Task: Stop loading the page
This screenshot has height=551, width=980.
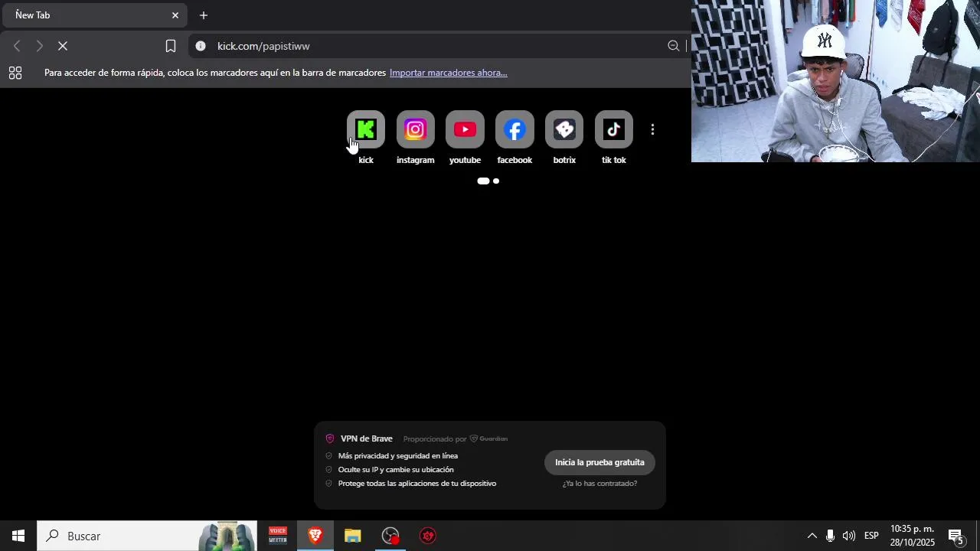Action: [x=63, y=46]
